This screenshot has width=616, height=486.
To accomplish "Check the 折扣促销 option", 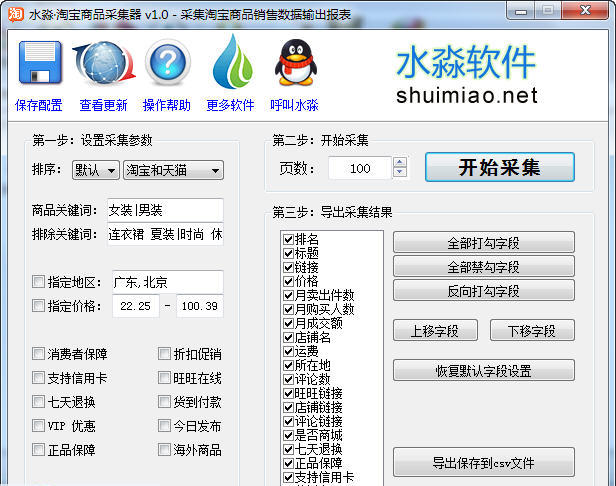I will coord(164,353).
